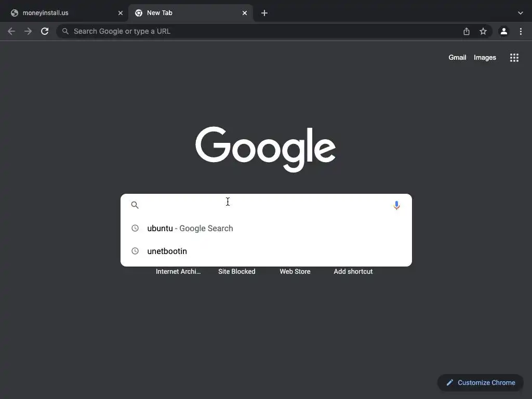The image size is (532, 399).
Task: Close the New Tab tab
Action: coord(245,13)
